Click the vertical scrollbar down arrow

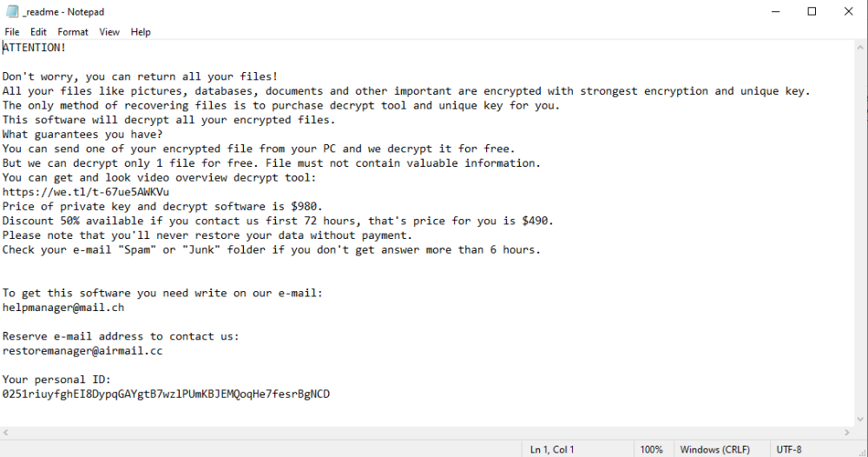pos(860,419)
